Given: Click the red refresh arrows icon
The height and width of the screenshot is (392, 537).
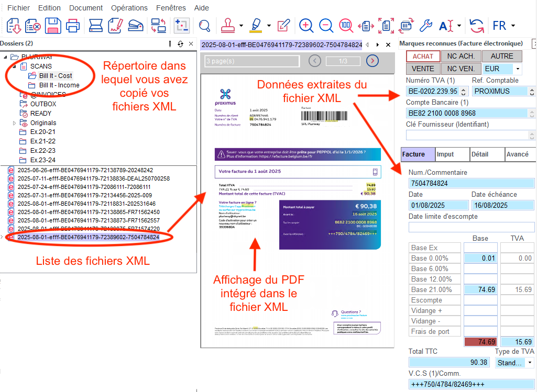Looking at the screenshot, I should 476,25.
